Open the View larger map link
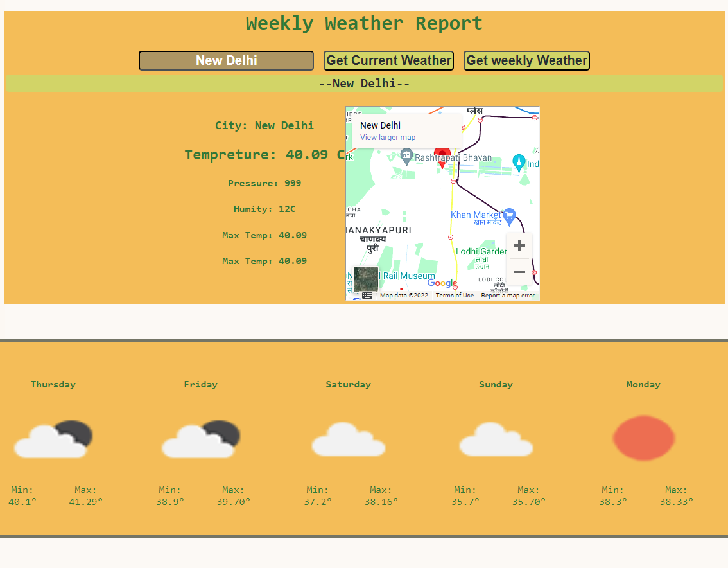This screenshot has height=568, width=728. pyautogui.click(x=387, y=138)
